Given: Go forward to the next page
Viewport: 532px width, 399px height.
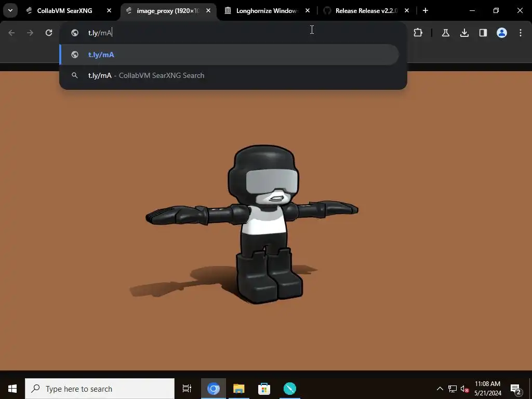Looking at the screenshot, I should 30,33.
